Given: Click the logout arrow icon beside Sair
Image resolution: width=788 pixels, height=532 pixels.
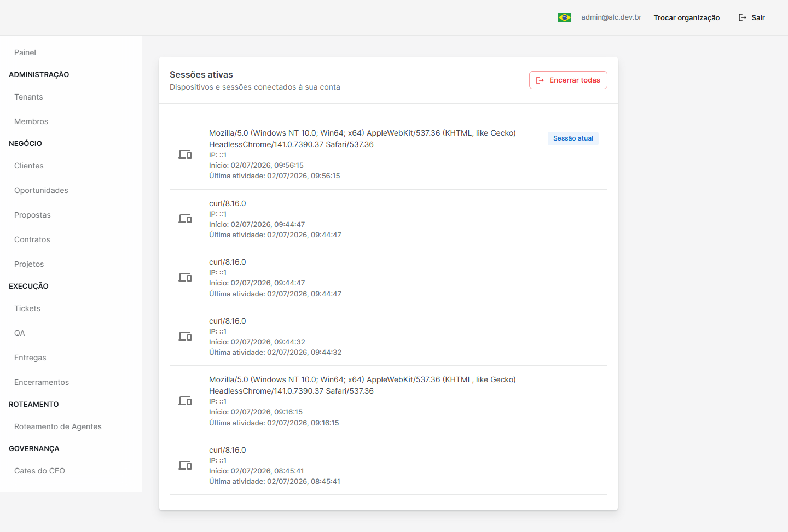Looking at the screenshot, I should [743, 17].
